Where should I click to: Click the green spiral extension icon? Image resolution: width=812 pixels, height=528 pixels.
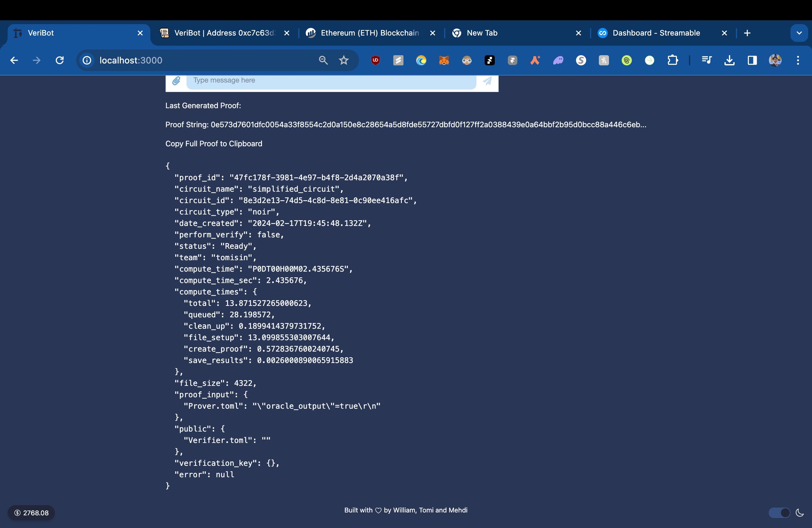(x=627, y=60)
